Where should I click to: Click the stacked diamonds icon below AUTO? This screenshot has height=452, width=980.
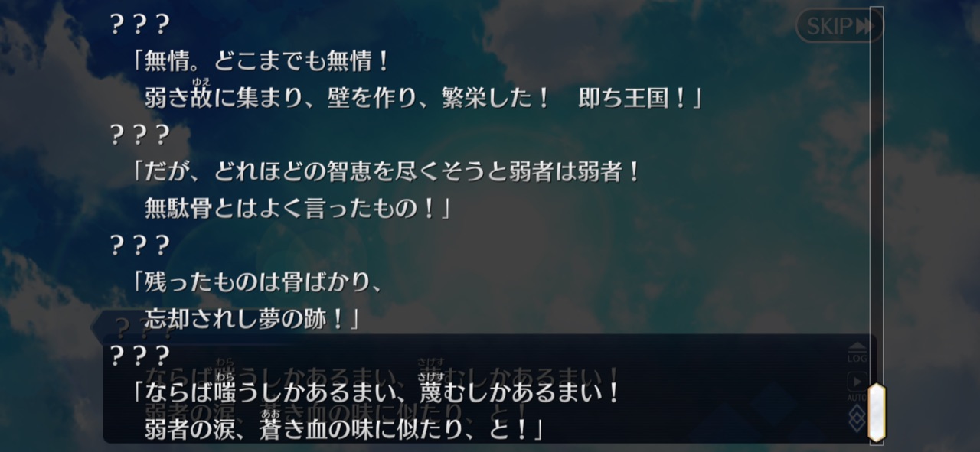pyautogui.click(x=857, y=418)
